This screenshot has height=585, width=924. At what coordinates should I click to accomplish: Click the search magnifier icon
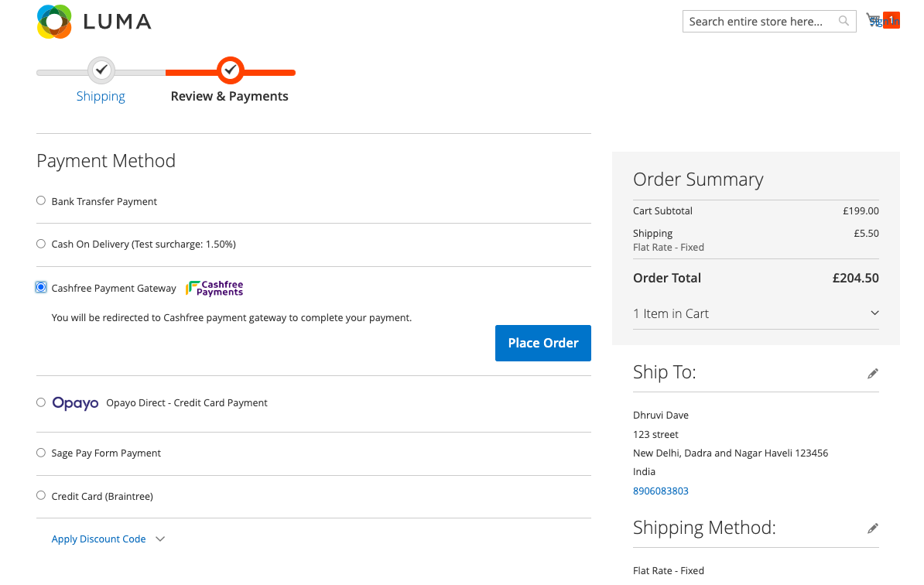tap(844, 21)
